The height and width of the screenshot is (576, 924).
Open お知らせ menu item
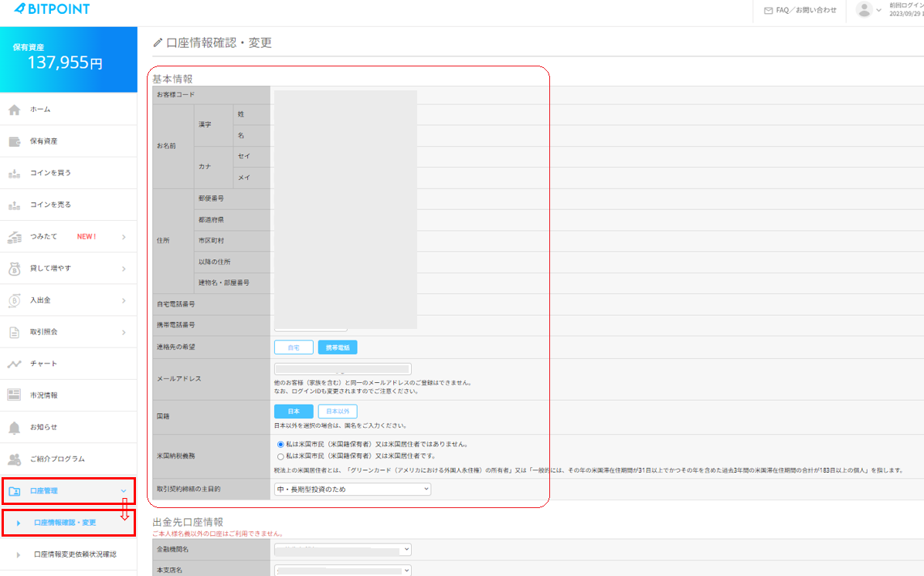tap(68, 428)
